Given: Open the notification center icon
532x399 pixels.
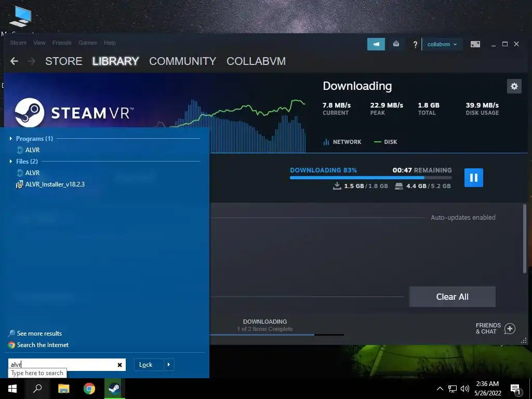Looking at the screenshot, I should [x=516, y=389].
